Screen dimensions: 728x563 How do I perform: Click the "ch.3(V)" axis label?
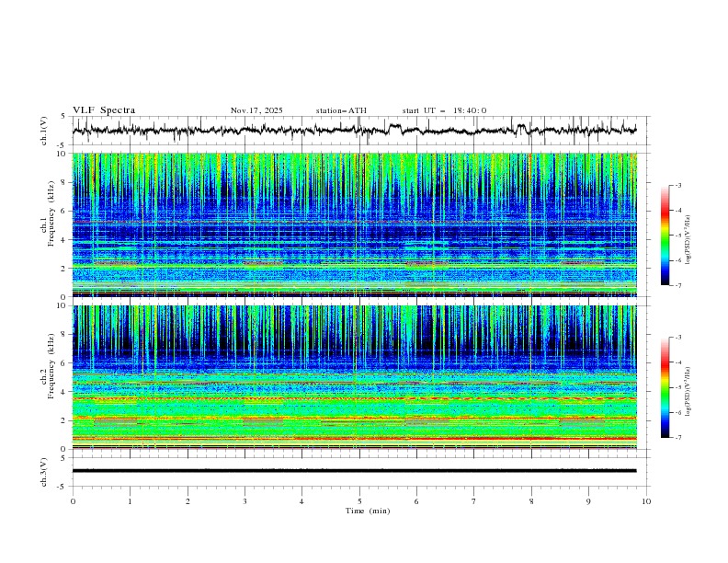[44, 472]
